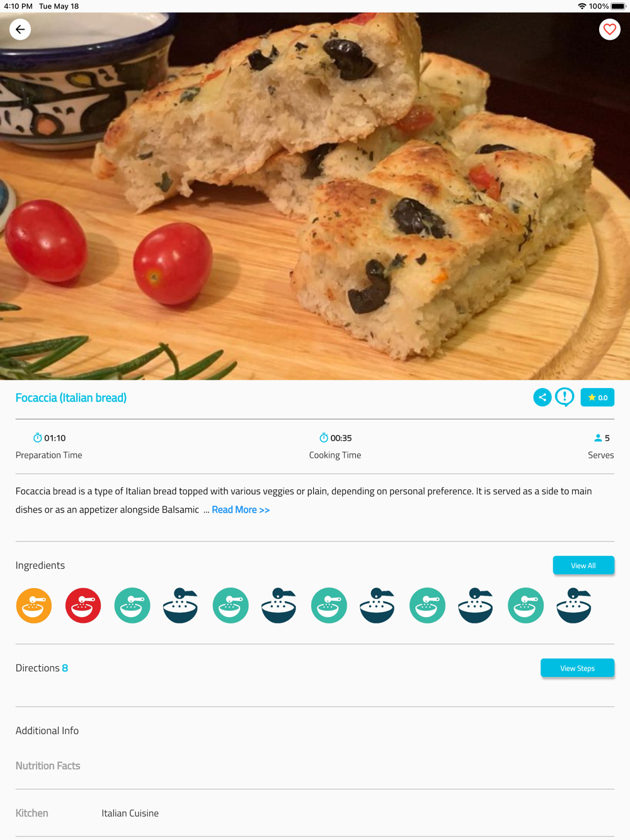Select the orange ingredient bowl icon
This screenshot has width=630, height=840.
34,606
